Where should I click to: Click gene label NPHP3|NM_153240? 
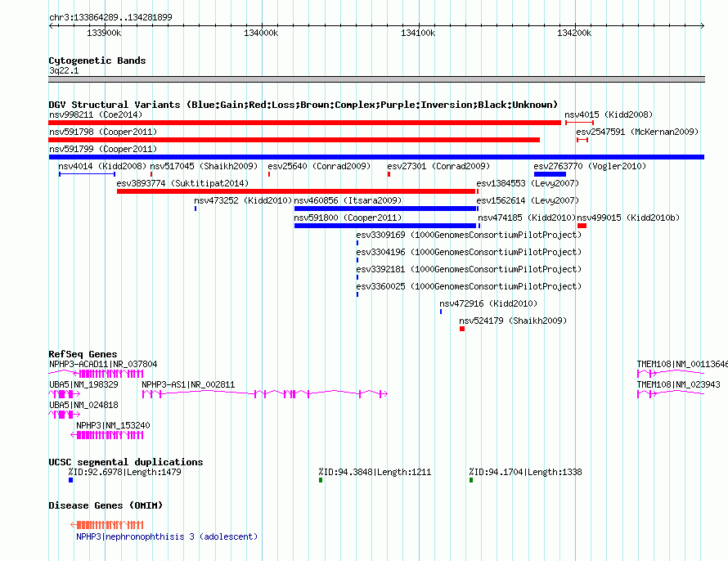[x=113, y=425]
